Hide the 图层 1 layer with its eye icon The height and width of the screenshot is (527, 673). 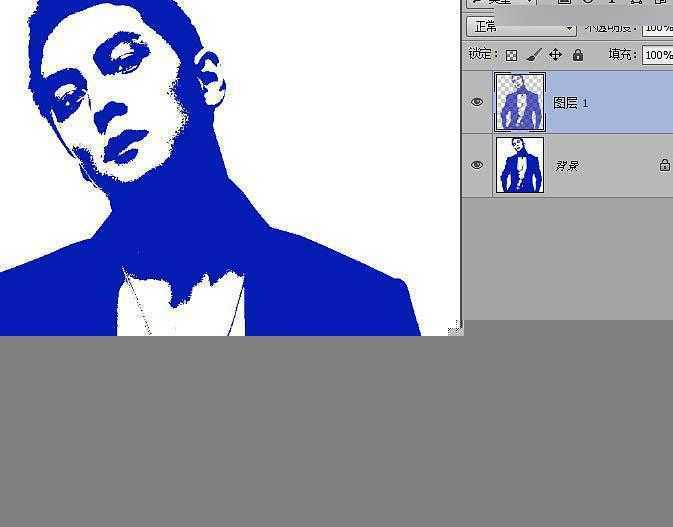tap(477, 102)
